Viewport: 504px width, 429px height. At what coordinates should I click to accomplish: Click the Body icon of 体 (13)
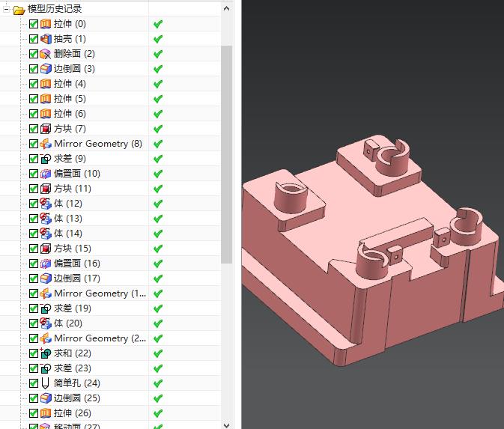(46, 219)
